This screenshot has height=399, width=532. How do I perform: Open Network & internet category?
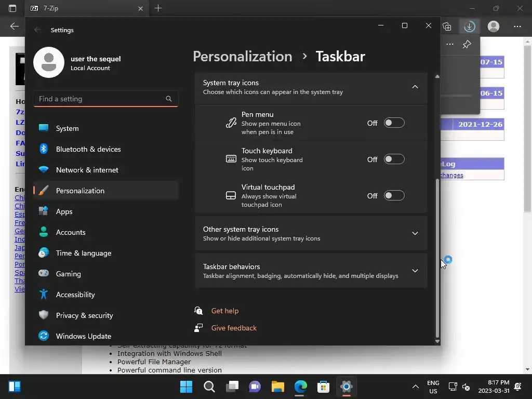pos(106,170)
